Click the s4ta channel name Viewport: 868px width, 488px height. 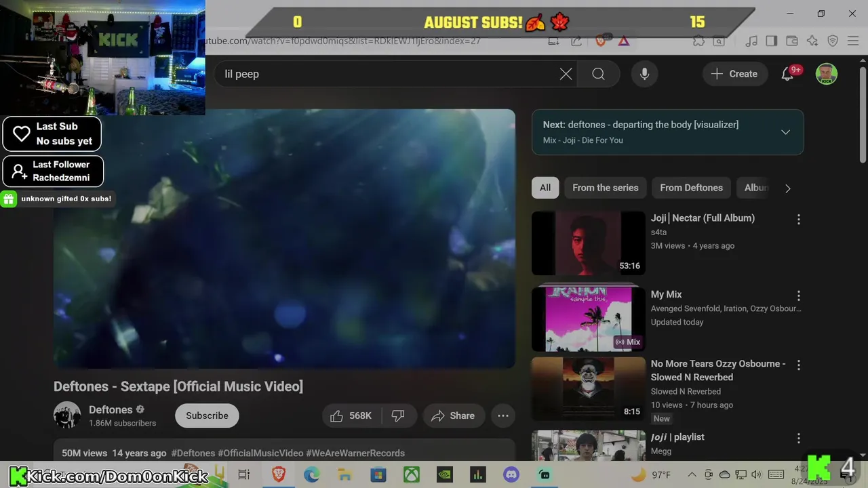658,232
